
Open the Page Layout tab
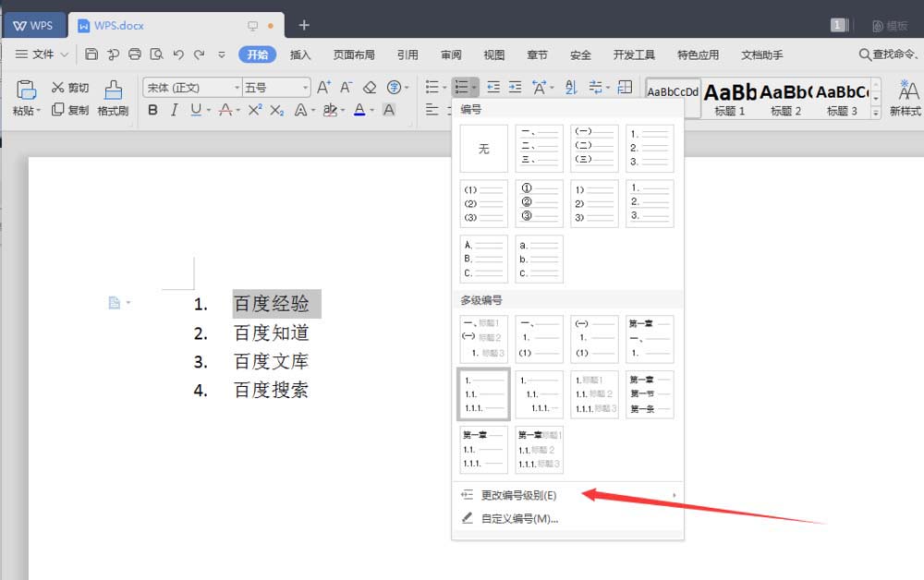tap(354, 55)
